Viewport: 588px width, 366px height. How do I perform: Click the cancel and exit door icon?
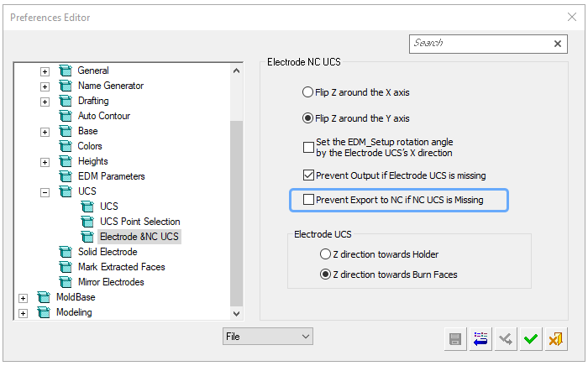pyautogui.click(x=556, y=339)
